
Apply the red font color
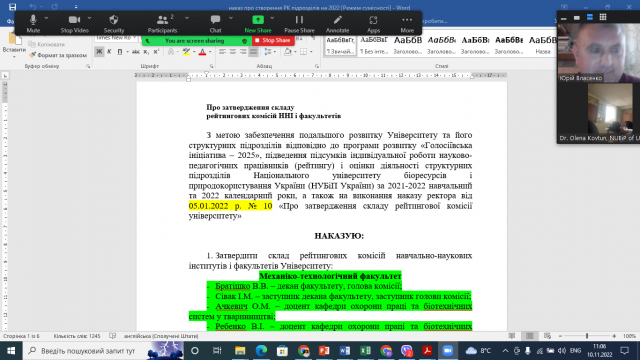[x=202, y=52]
